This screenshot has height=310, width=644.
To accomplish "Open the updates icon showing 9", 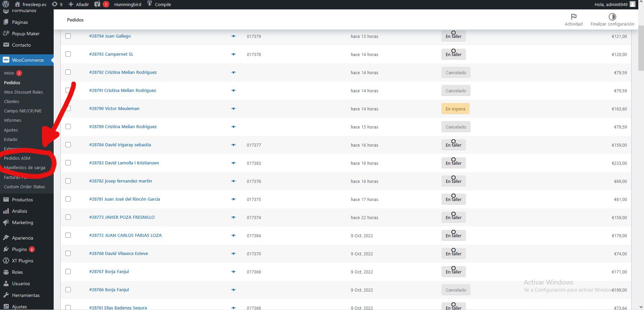I will pyautogui.click(x=55, y=4).
